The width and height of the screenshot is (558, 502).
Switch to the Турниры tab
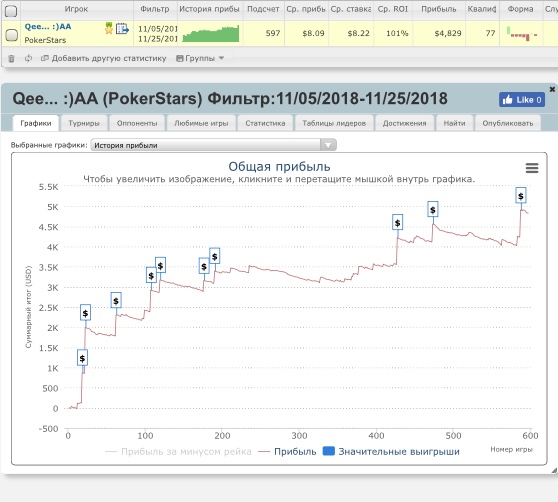pos(84,123)
